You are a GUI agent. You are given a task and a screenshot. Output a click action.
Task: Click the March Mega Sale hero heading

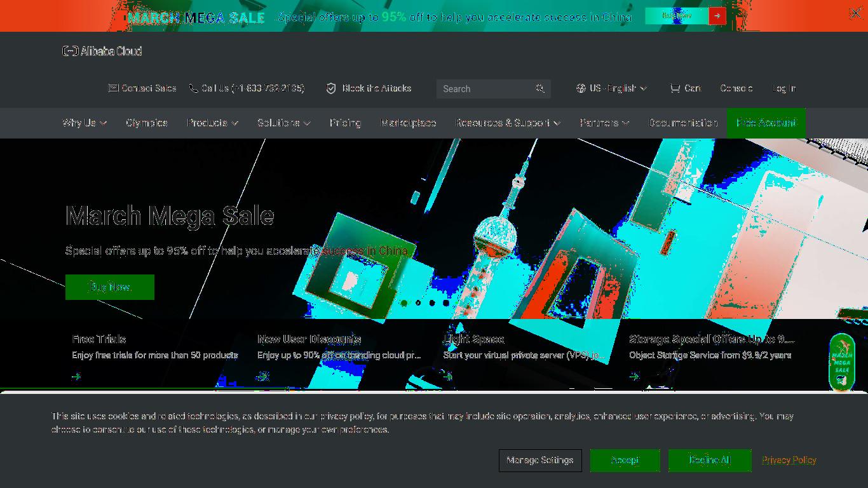click(x=170, y=216)
